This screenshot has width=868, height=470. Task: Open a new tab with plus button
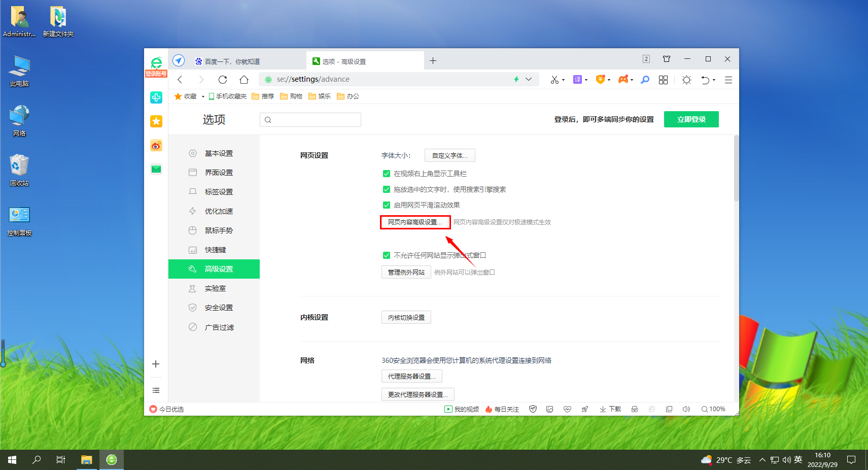pos(433,61)
